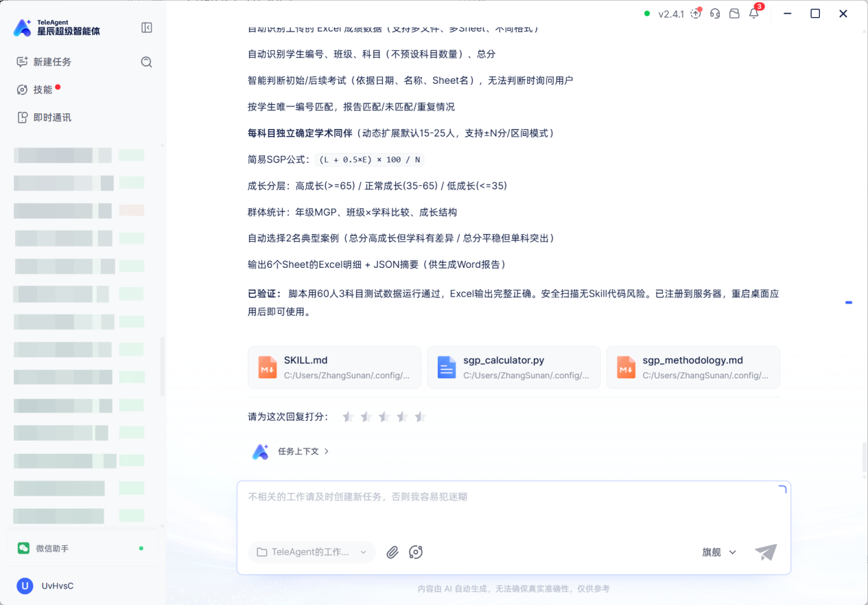This screenshot has height=605, width=868.
Task: Collapse the left sidebar panel
Action: pos(147,27)
